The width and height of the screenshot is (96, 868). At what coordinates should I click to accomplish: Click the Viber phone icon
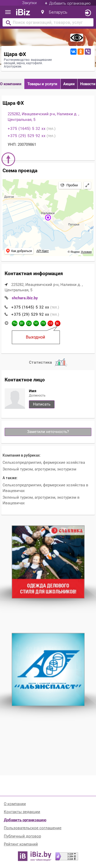(88, 52)
